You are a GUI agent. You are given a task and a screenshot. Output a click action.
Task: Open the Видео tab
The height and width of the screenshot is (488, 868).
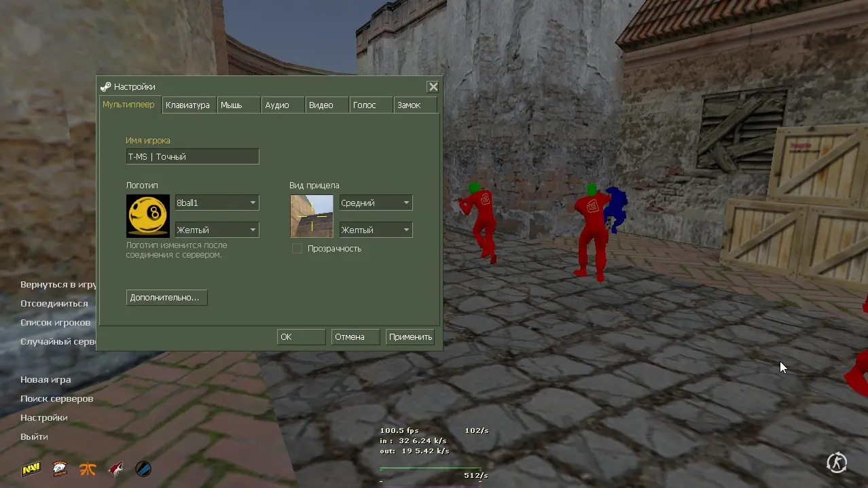pos(321,105)
